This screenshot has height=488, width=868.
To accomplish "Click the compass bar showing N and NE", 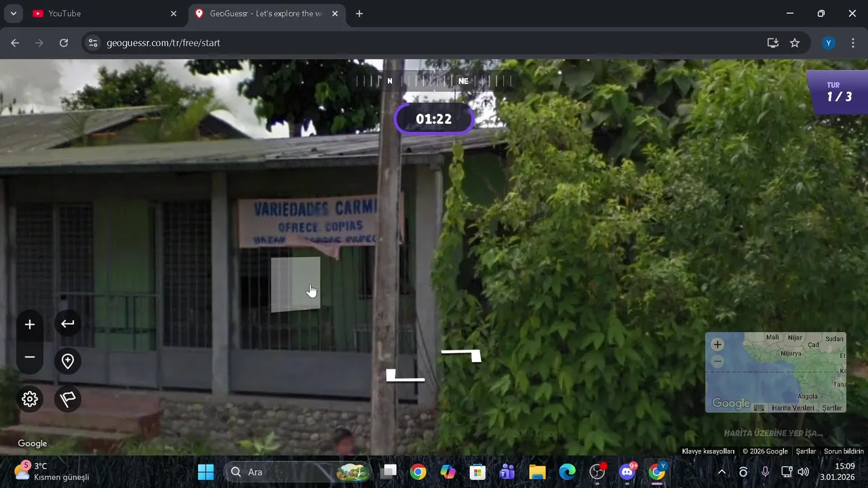I will 434,81.
